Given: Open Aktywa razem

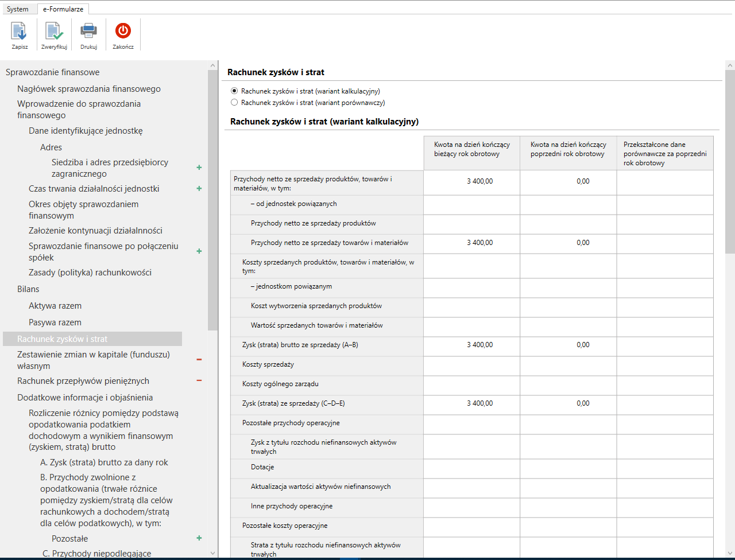Looking at the screenshot, I should pos(55,306).
